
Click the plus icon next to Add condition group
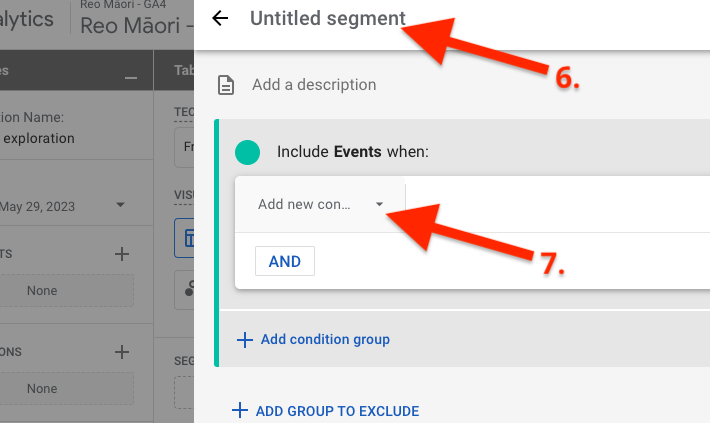(245, 339)
